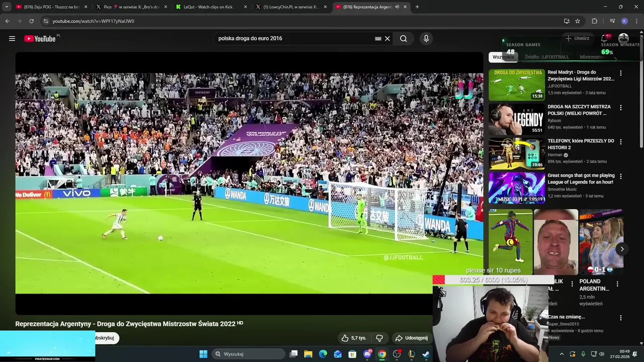Install app via address bar icon
The width and height of the screenshot is (644, 362).
point(567,21)
